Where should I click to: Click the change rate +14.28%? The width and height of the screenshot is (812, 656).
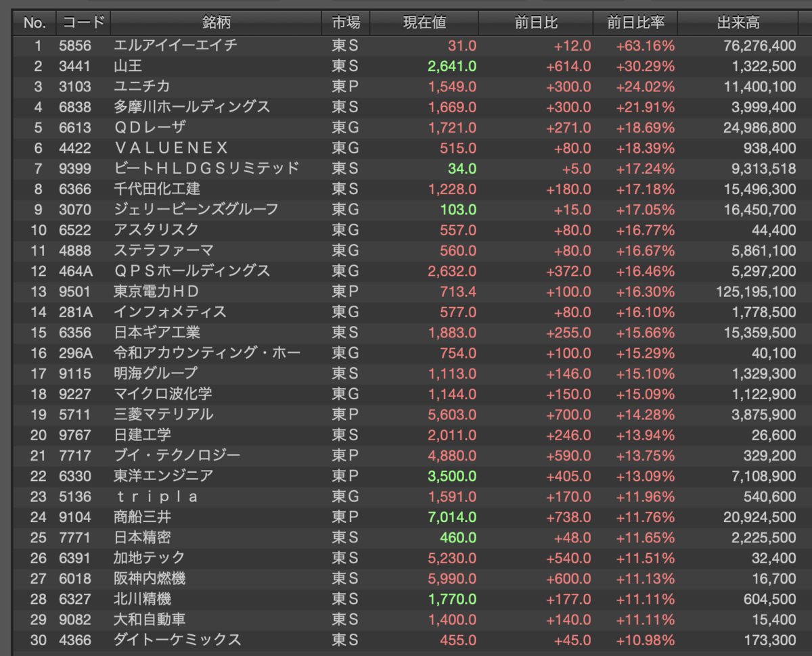(x=646, y=415)
